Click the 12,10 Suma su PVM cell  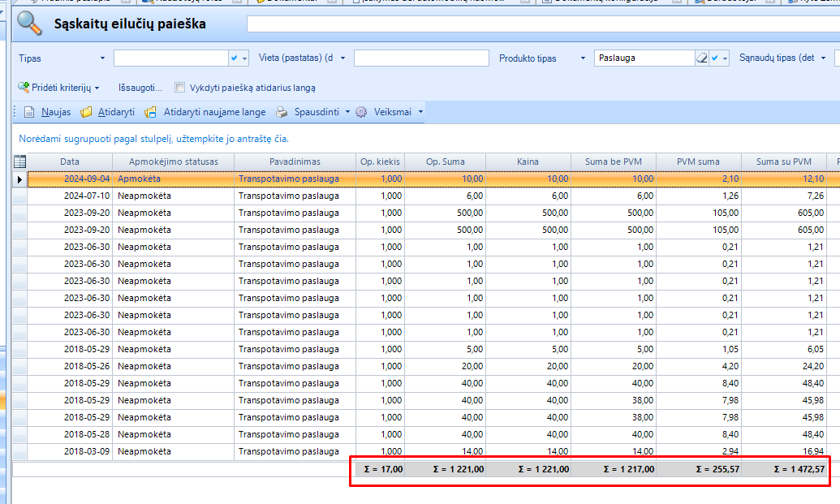784,179
